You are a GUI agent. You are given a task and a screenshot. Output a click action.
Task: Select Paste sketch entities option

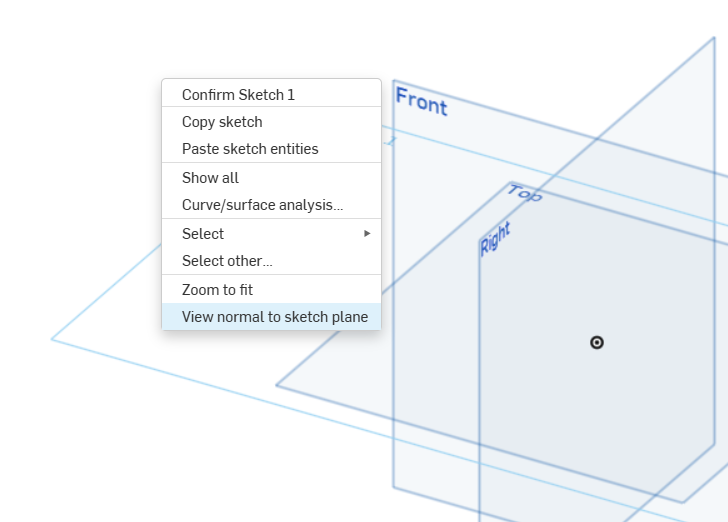(250, 149)
